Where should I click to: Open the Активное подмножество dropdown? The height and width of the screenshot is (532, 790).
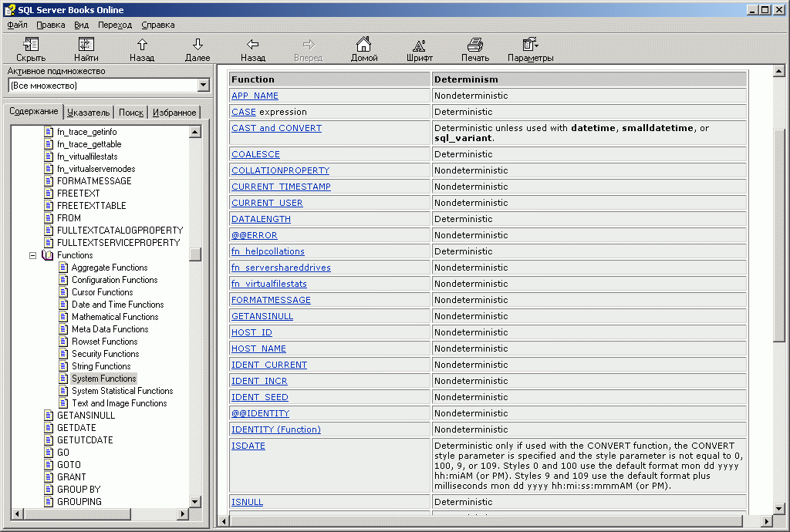[204, 86]
